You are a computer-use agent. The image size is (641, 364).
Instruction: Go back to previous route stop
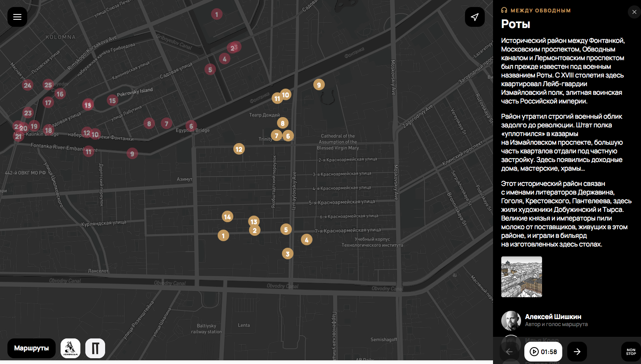coord(509,352)
